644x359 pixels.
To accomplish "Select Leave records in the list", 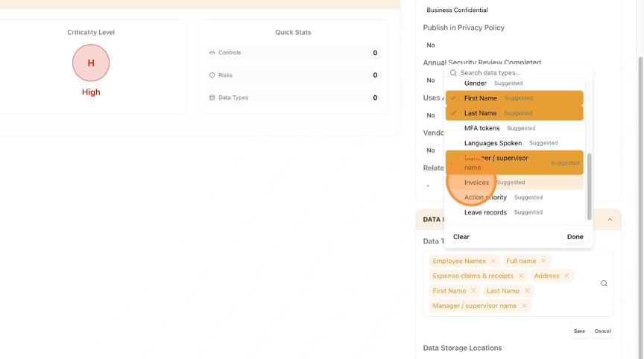I will (x=485, y=212).
